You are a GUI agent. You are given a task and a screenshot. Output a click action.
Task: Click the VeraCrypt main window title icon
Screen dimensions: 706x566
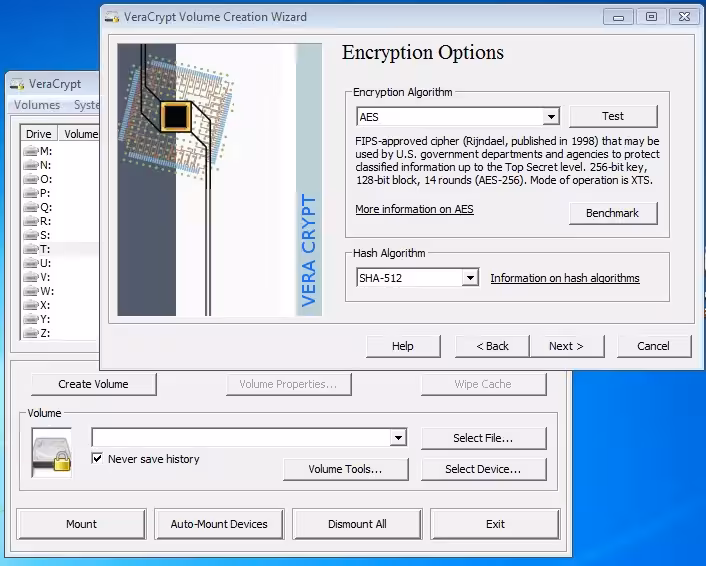[17, 84]
